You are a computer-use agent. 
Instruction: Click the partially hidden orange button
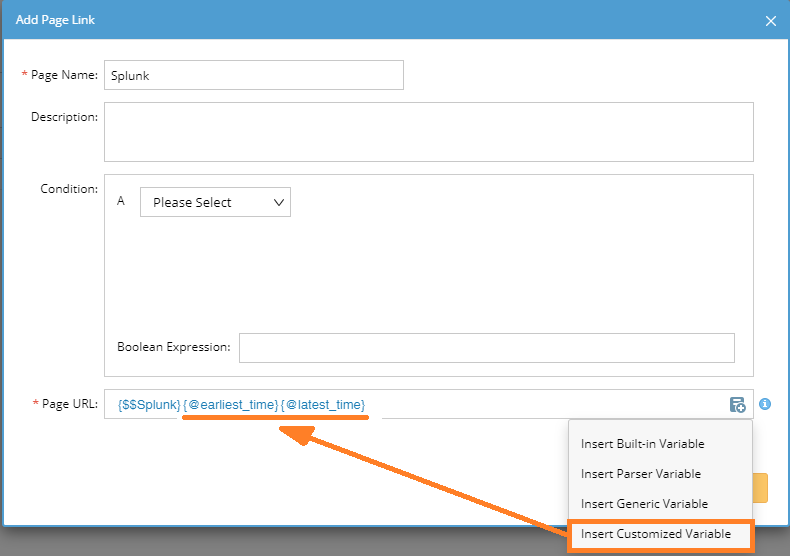(x=760, y=488)
